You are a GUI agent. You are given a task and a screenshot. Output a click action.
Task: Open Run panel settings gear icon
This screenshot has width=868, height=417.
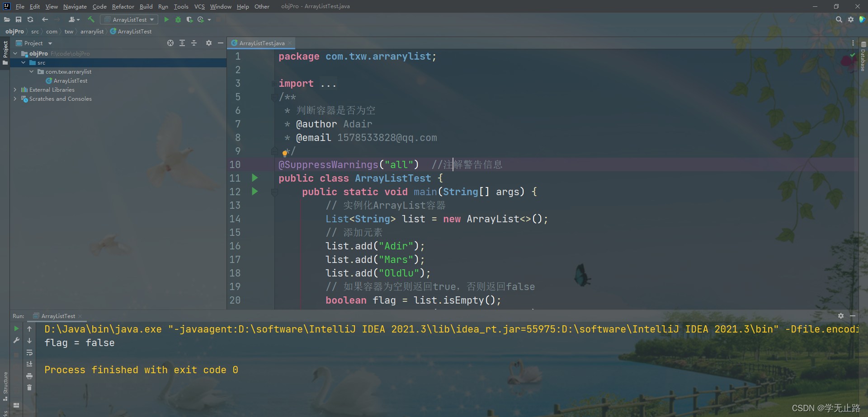click(841, 316)
